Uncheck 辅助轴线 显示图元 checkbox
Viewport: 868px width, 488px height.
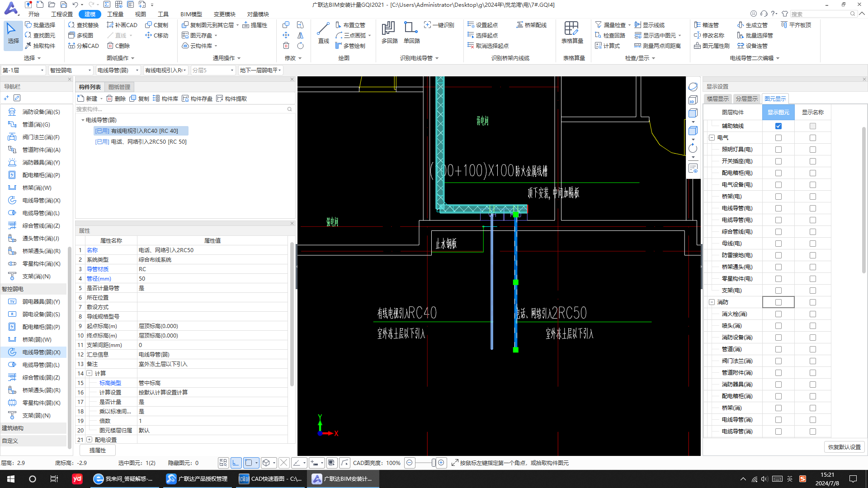(778, 126)
